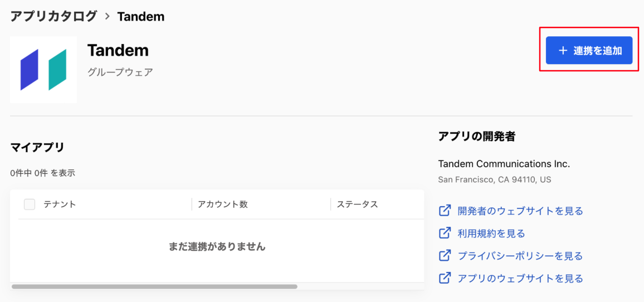
Task: Open 利用規約を見る link
Action: pyautogui.click(x=491, y=234)
